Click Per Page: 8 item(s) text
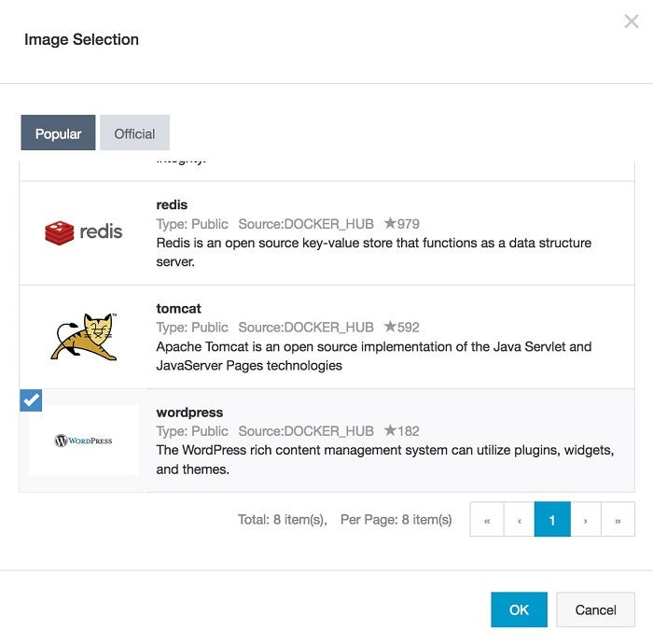The image size is (653, 644). pyautogui.click(x=396, y=520)
